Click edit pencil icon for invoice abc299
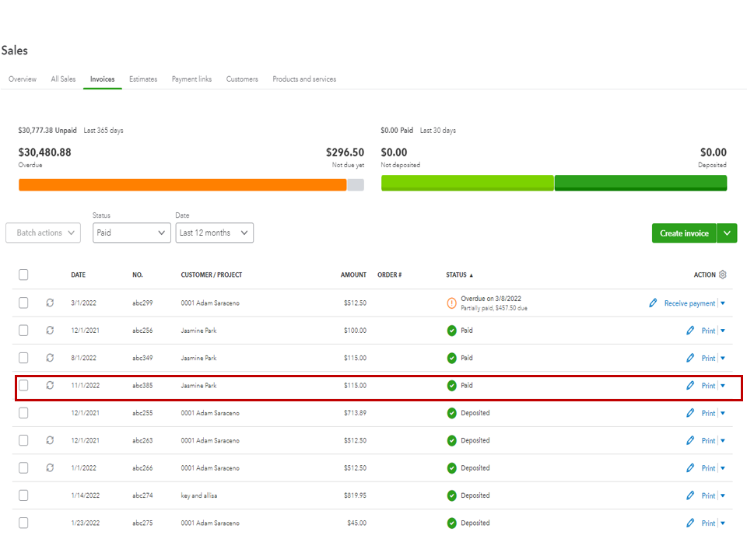747x560 pixels. point(653,303)
